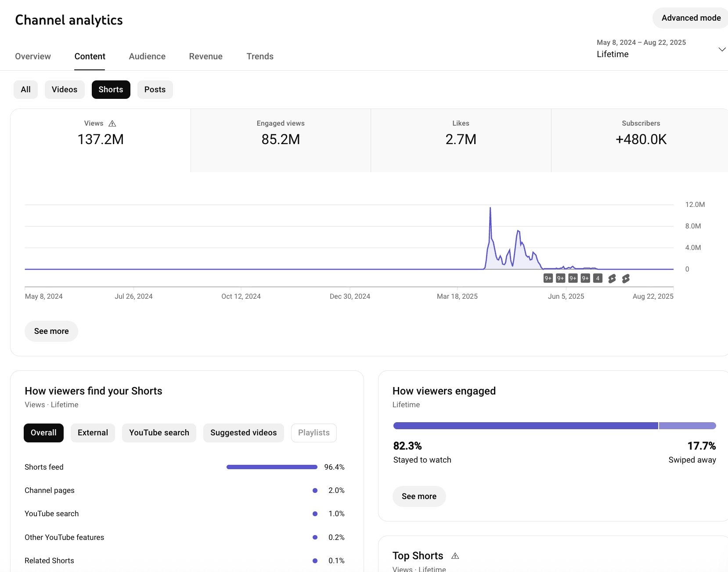This screenshot has width=728, height=572.
Task: Click the Mar 18, 2025 axis label
Action: click(x=457, y=297)
